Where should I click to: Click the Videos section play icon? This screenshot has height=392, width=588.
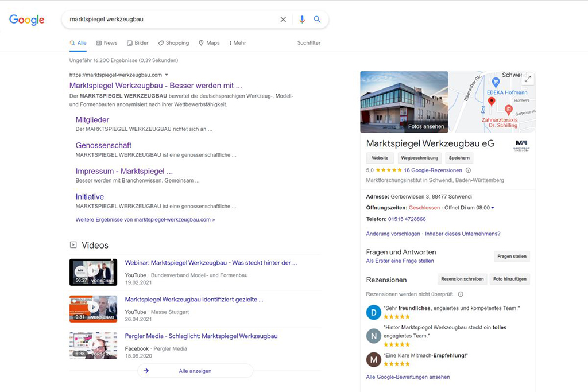tap(73, 245)
